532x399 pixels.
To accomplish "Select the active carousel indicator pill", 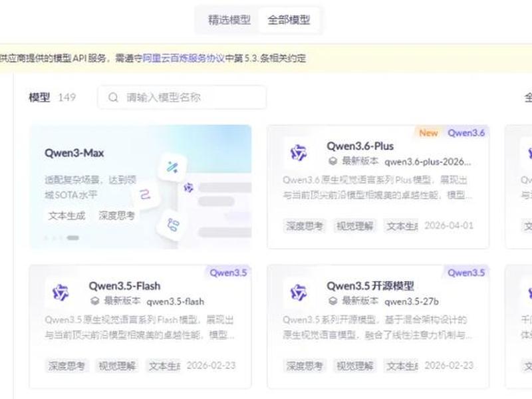I will (x=72, y=238).
